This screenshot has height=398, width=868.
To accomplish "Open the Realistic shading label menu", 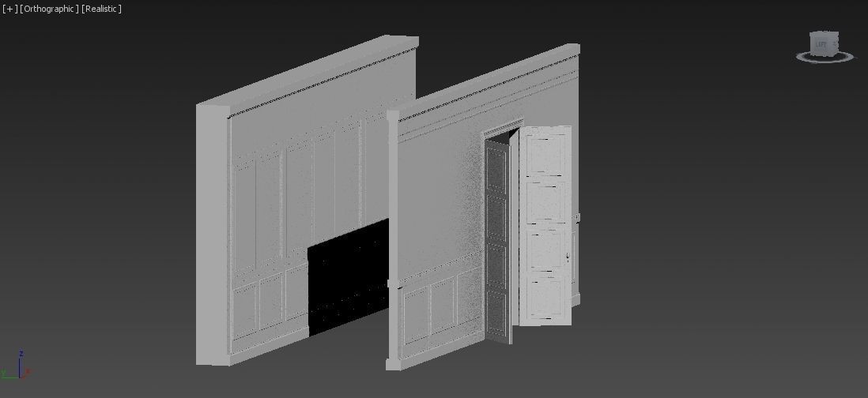I will tap(101, 9).
